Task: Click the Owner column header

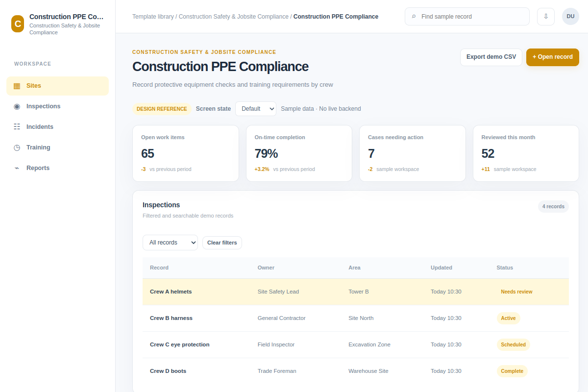Action: click(x=266, y=268)
